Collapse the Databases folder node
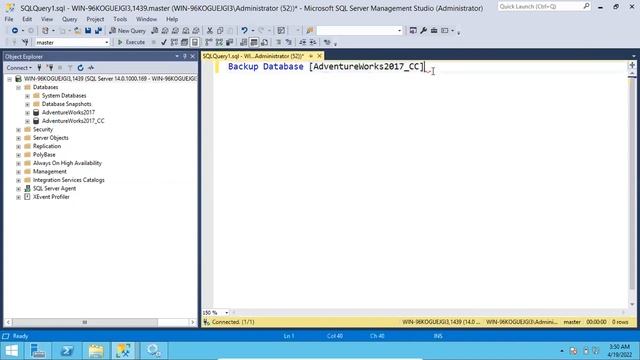Image resolution: width=640 pixels, height=360 pixels. 19,87
